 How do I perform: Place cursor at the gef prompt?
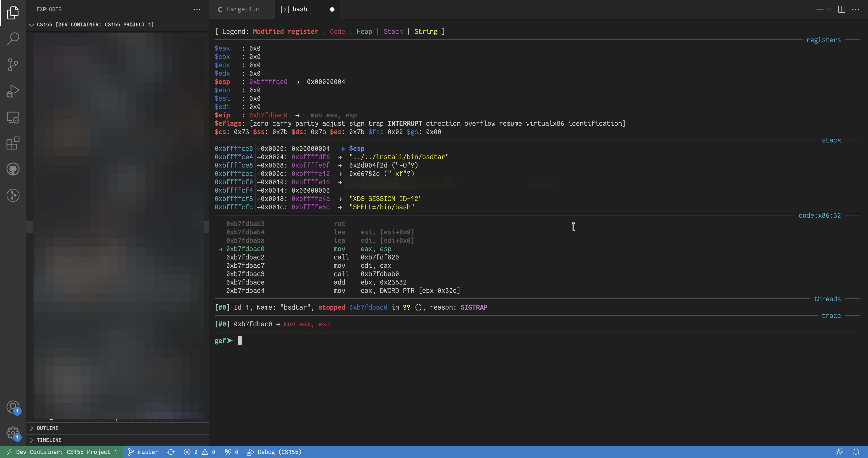click(x=240, y=341)
